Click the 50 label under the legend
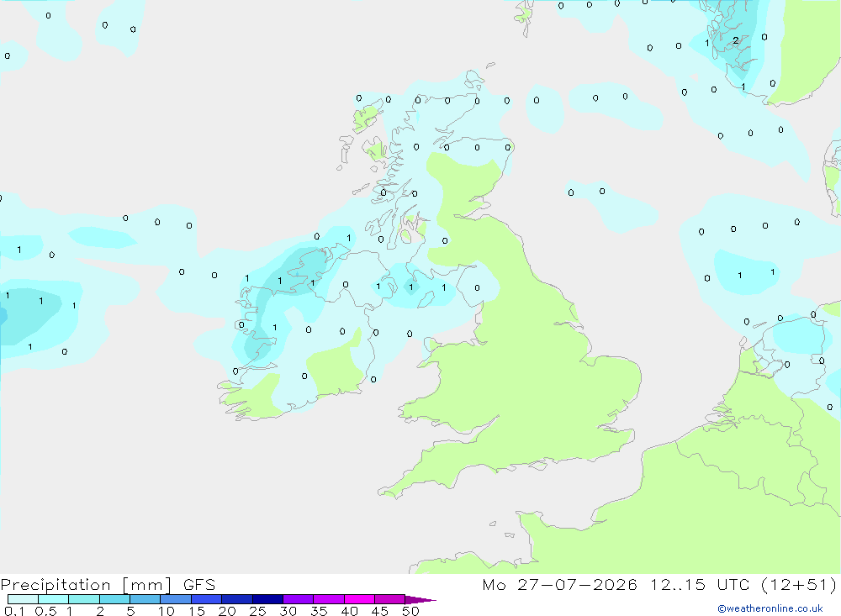The image size is (841, 616). click(410, 611)
